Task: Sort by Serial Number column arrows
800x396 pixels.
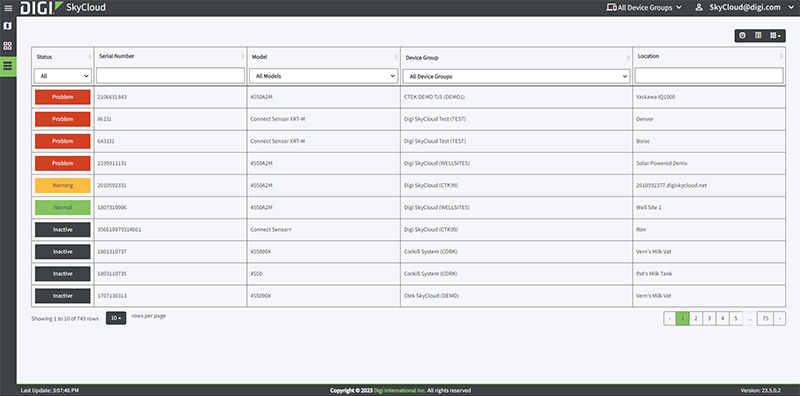Action: (x=243, y=56)
